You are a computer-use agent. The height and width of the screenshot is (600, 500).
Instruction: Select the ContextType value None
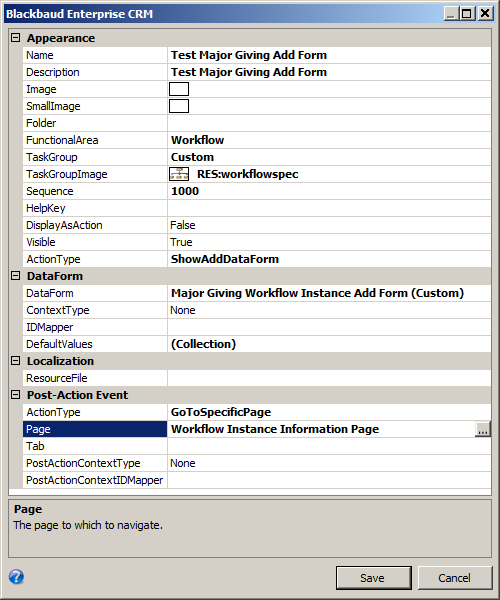[x=329, y=310]
